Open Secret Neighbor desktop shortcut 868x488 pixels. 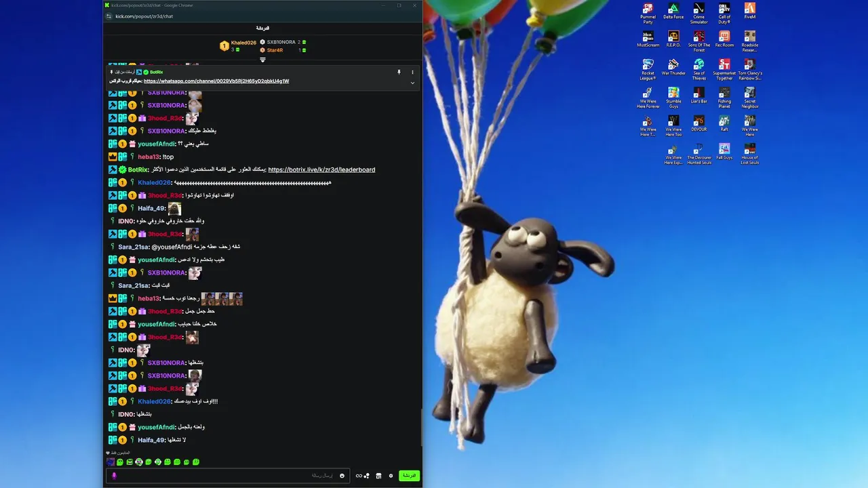tap(749, 98)
